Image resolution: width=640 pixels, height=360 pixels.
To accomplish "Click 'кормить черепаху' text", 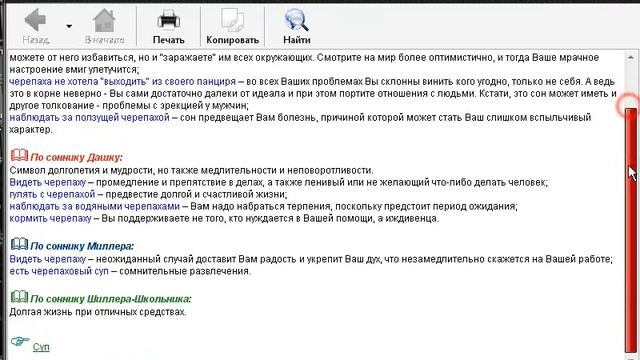I will (50, 218).
